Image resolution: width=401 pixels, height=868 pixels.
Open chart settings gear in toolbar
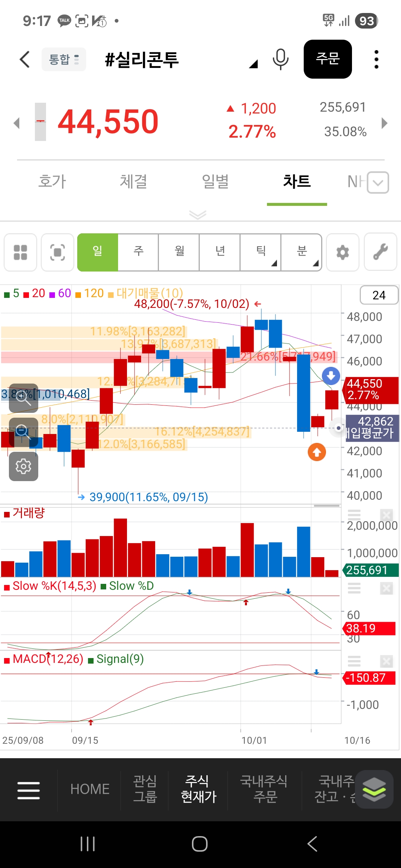[342, 253]
